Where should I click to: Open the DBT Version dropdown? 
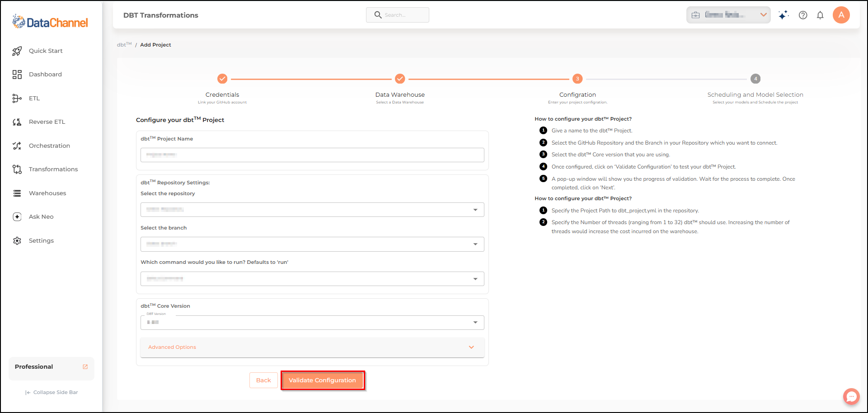point(312,323)
